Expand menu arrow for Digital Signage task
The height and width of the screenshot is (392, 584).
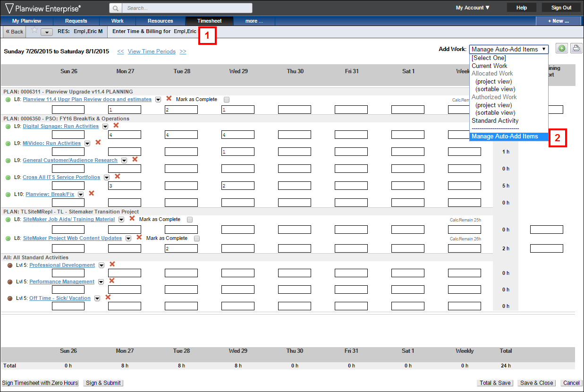tap(105, 127)
